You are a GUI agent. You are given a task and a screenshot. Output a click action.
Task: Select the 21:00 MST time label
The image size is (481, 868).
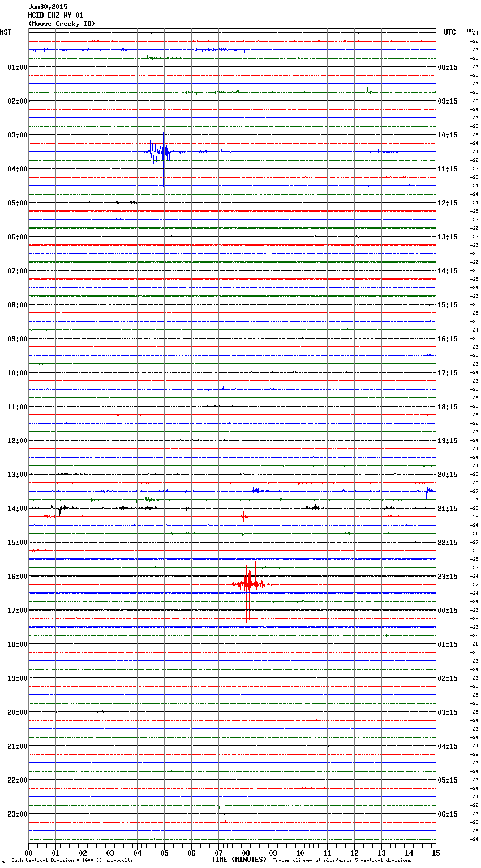[x=18, y=746]
